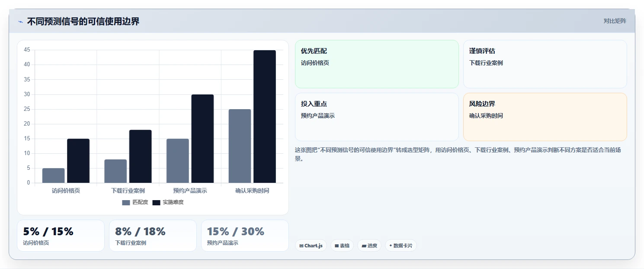This screenshot has height=269, width=644.
Task: Click the Chart.js tag chip
Action: [x=311, y=246]
